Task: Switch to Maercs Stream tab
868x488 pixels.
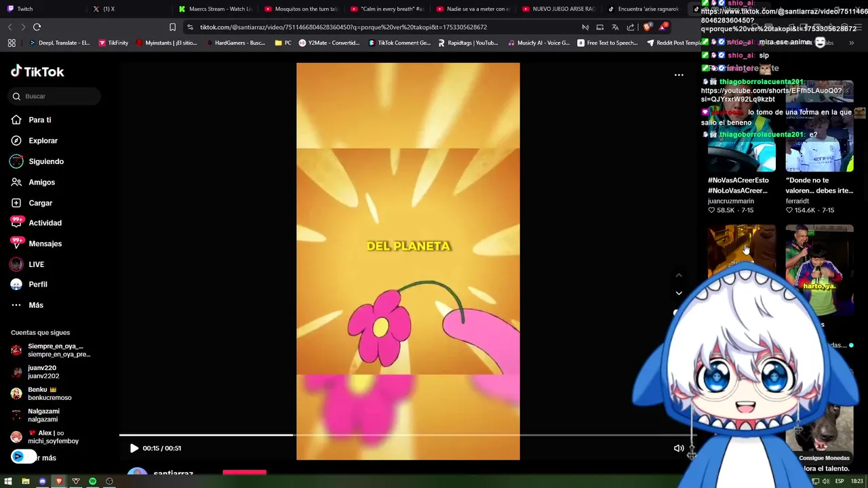Action: point(216,9)
